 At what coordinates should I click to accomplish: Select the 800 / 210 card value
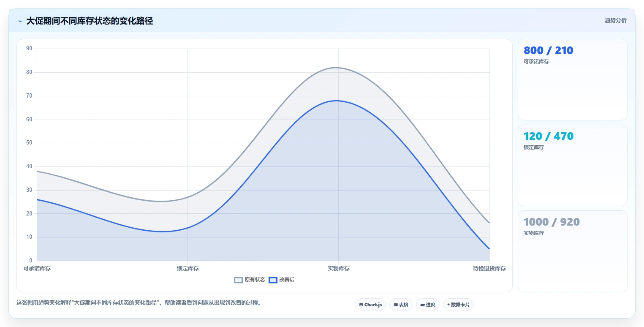(548, 50)
